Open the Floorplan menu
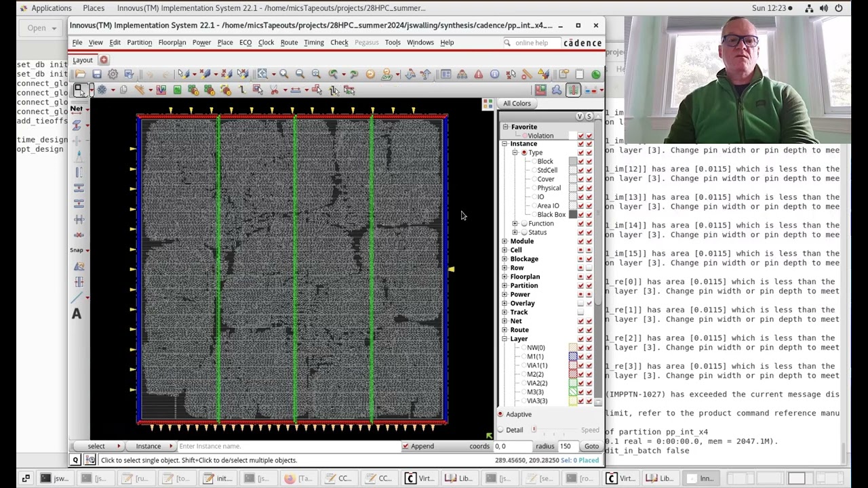This screenshot has height=488, width=868. click(x=172, y=42)
